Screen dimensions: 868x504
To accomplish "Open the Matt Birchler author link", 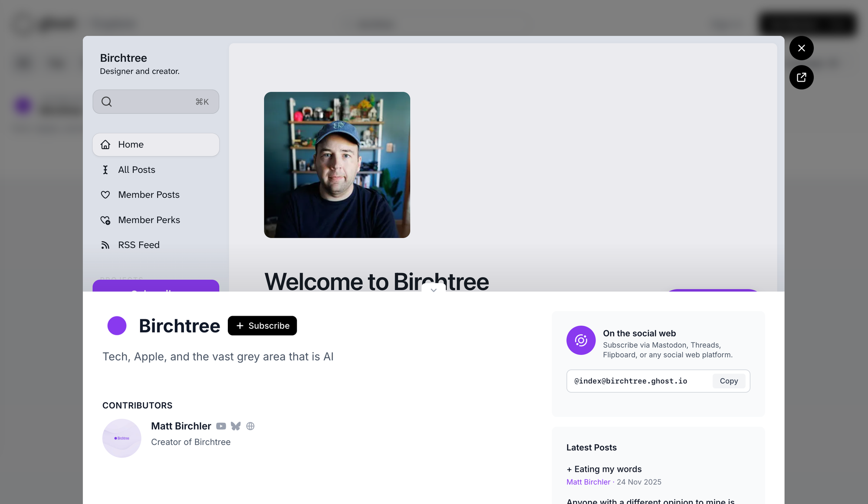I will pyautogui.click(x=588, y=482).
